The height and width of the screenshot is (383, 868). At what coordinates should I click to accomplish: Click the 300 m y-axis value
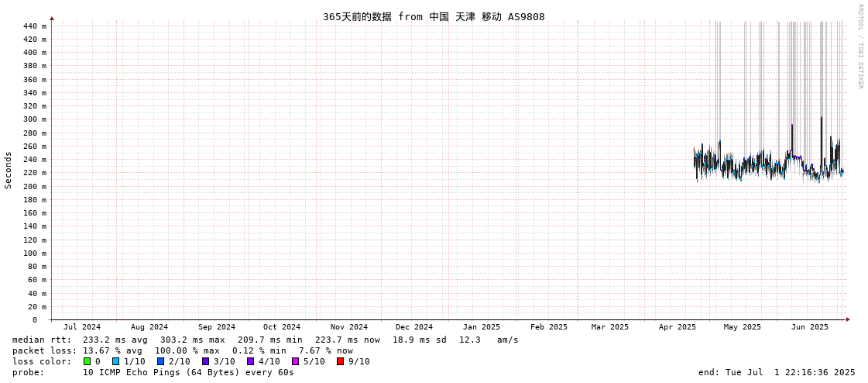point(33,119)
